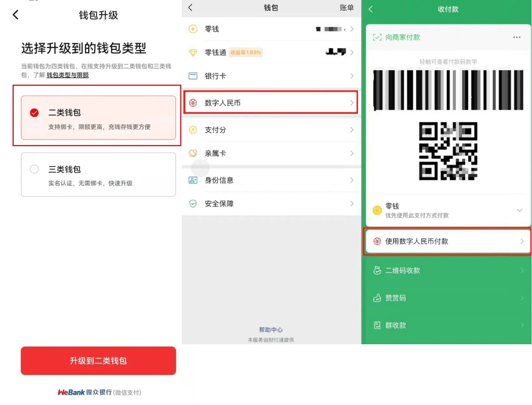Open 零钱通 via its right chevron
This screenshot has width=532, height=405.
click(352, 52)
